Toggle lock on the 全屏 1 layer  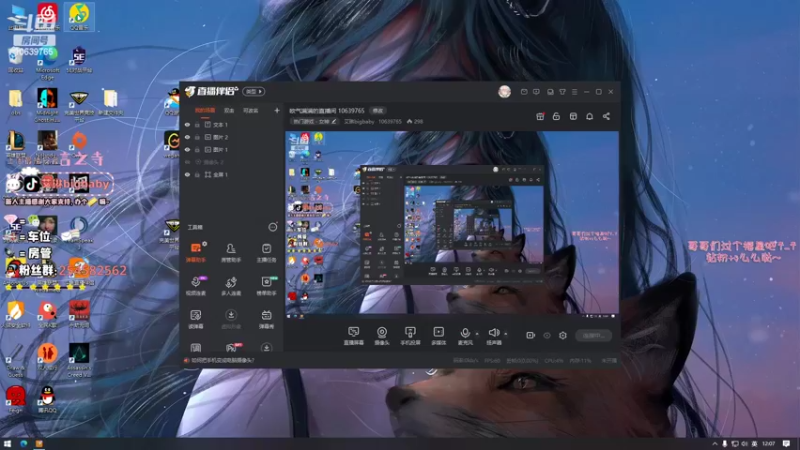point(197,174)
